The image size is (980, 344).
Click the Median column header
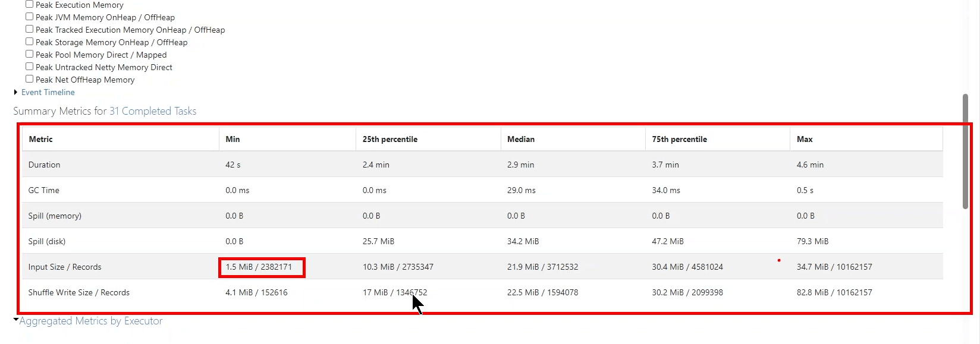pyautogui.click(x=521, y=139)
